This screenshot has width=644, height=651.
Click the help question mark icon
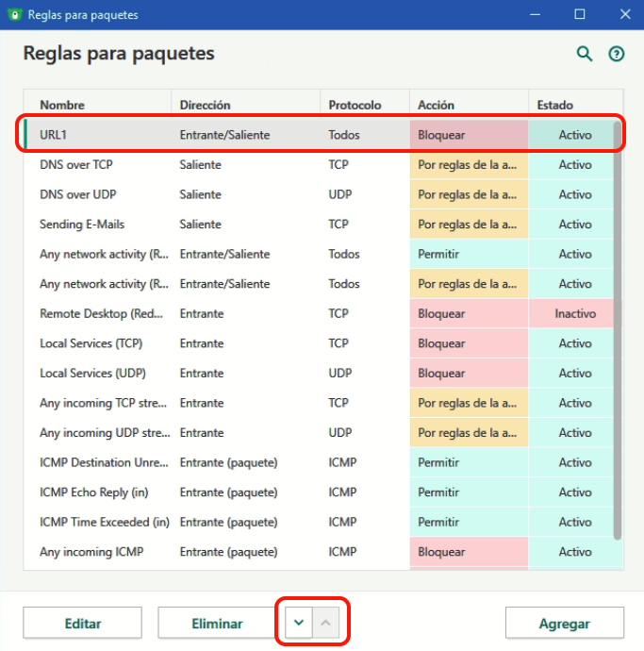617,55
